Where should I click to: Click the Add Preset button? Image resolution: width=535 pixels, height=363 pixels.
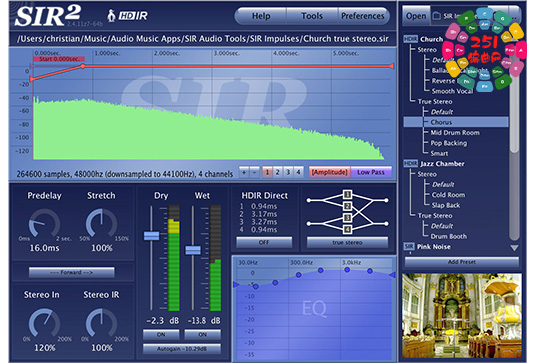[462, 262]
